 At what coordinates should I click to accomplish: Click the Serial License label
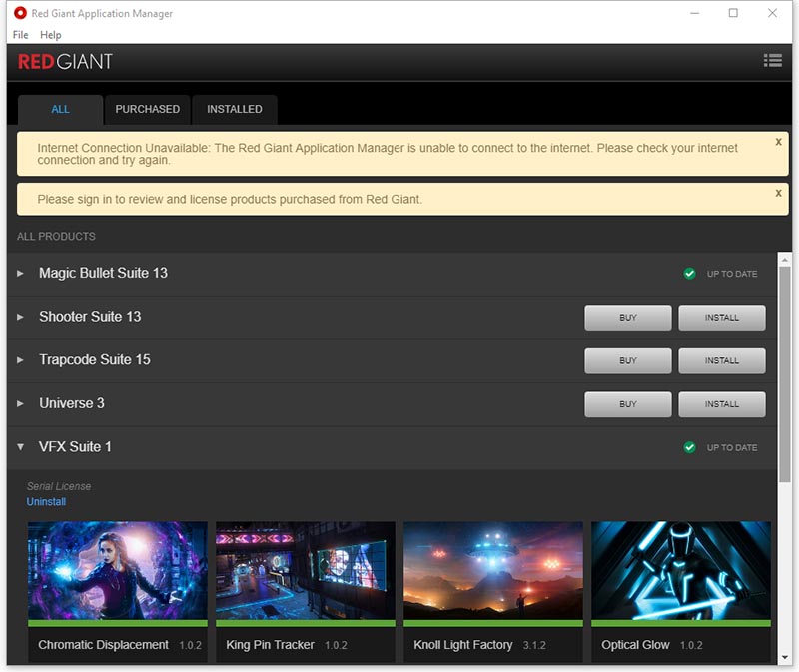pos(59,486)
